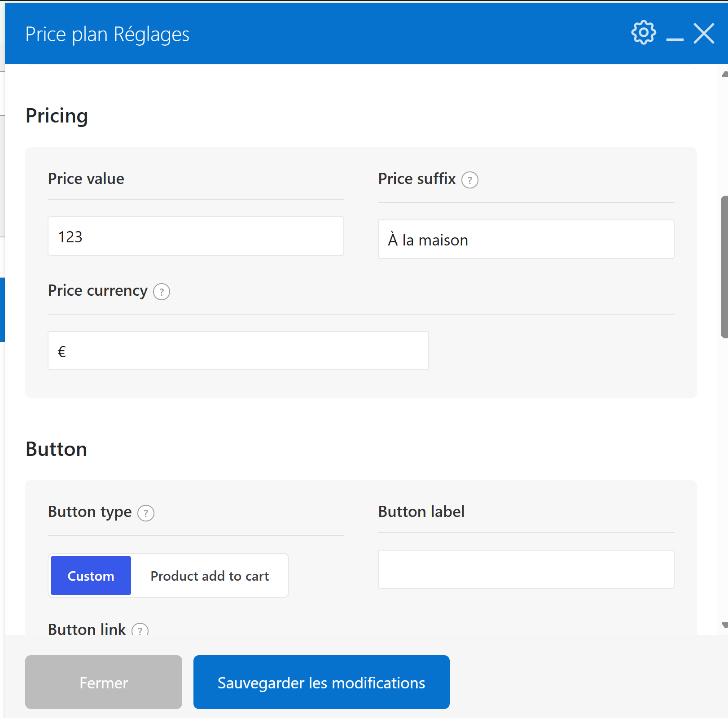Image resolution: width=728 pixels, height=718 pixels.
Task: Click the "Price value" label
Action: point(86,179)
